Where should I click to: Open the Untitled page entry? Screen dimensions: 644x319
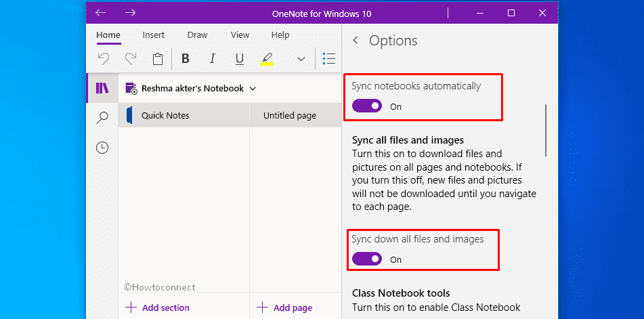pos(296,115)
